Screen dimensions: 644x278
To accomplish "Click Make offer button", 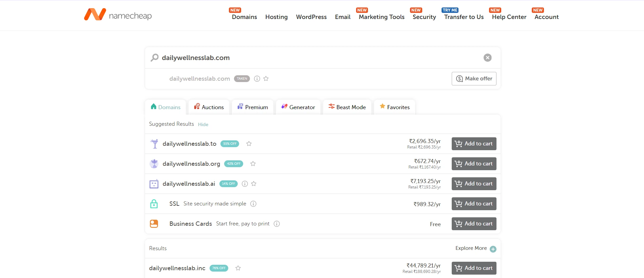I will (x=474, y=79).
